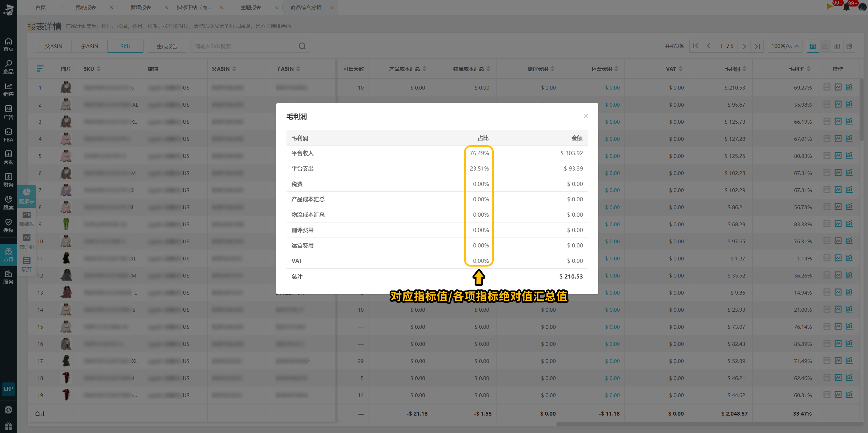The height and width of the screenshot is (433, 868).
Task: Open the 销售 sidebar icon
Action: 9,90
